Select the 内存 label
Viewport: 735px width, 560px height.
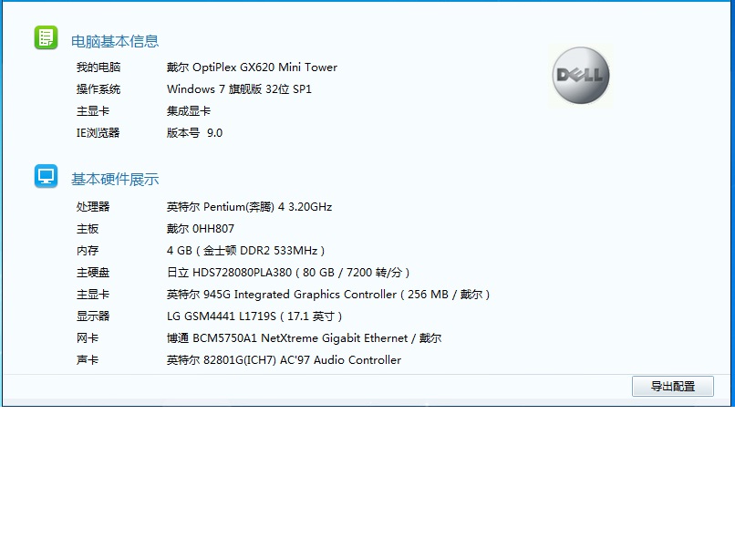88,251
